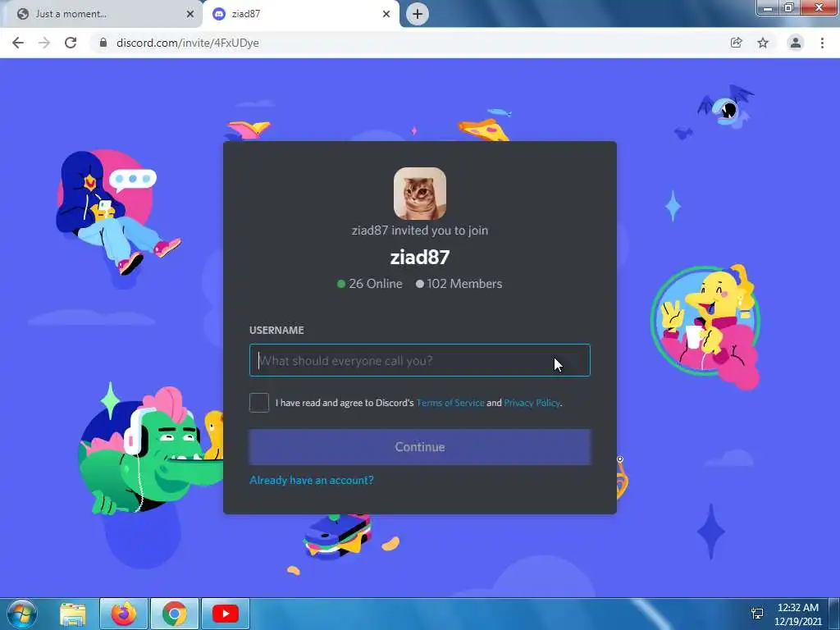Open a new tab with plus button
Screen dimensions: 840x630
(418, 14)
